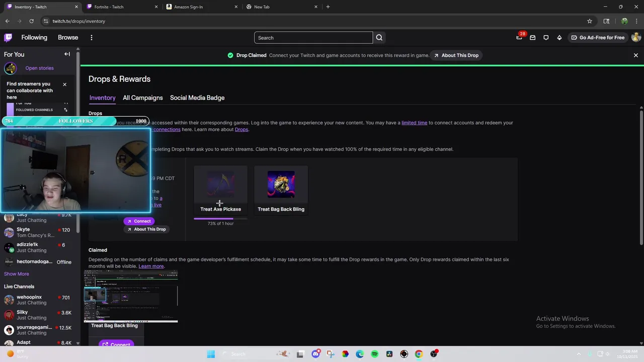
Task: View site information icon in address bar
Action: click(46, 21)
